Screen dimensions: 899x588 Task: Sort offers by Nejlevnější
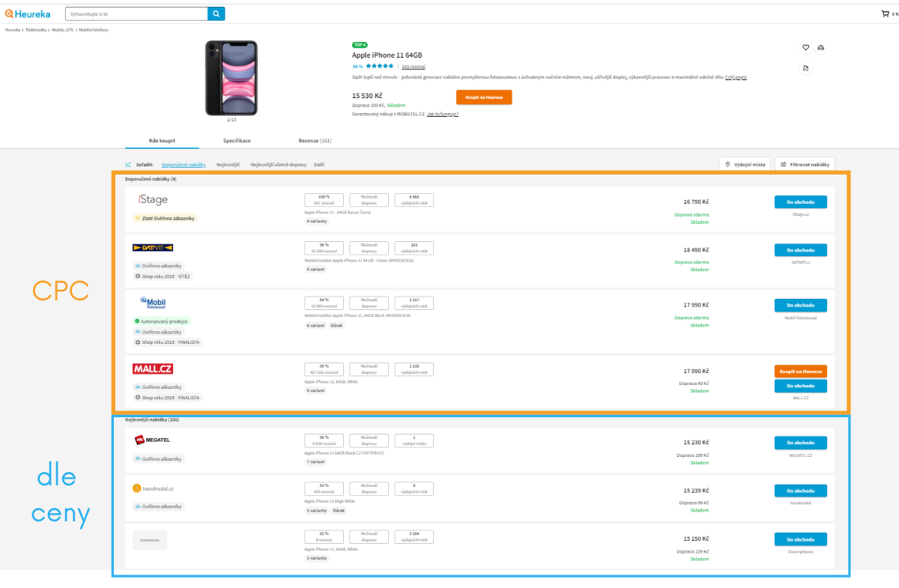pos(228,164)
